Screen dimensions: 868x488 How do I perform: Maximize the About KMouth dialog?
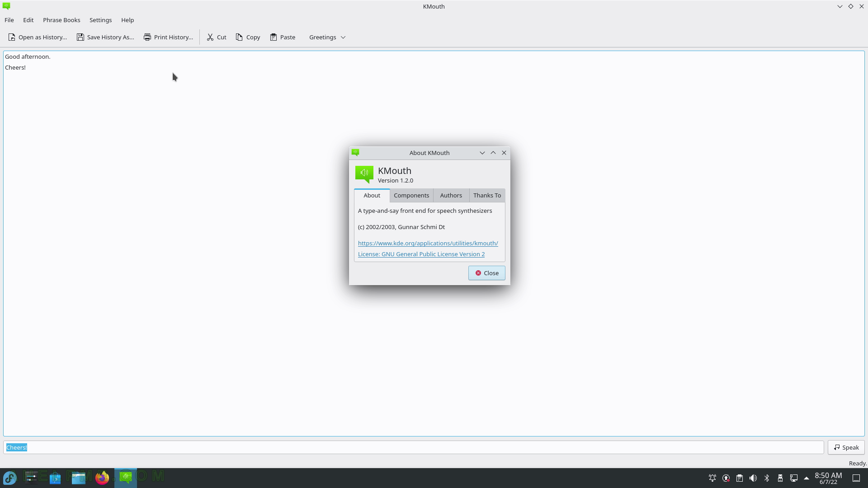pyautogui.click(x=493, y=153)
